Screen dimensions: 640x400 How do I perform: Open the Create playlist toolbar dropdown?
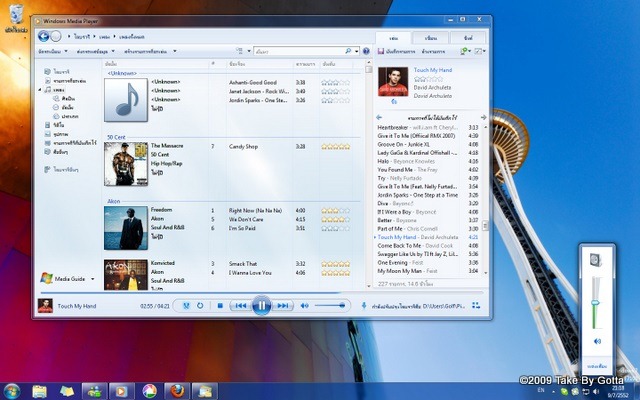(150, 51)
